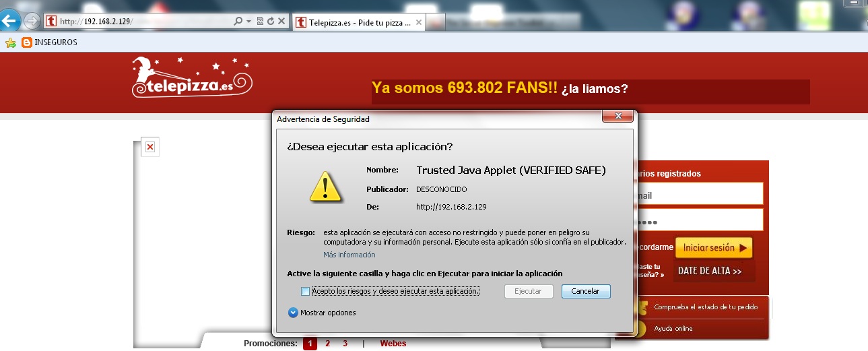Click the telepizza.es logo
This screenshot has height=351, width=868.
(x=192, y=77)
